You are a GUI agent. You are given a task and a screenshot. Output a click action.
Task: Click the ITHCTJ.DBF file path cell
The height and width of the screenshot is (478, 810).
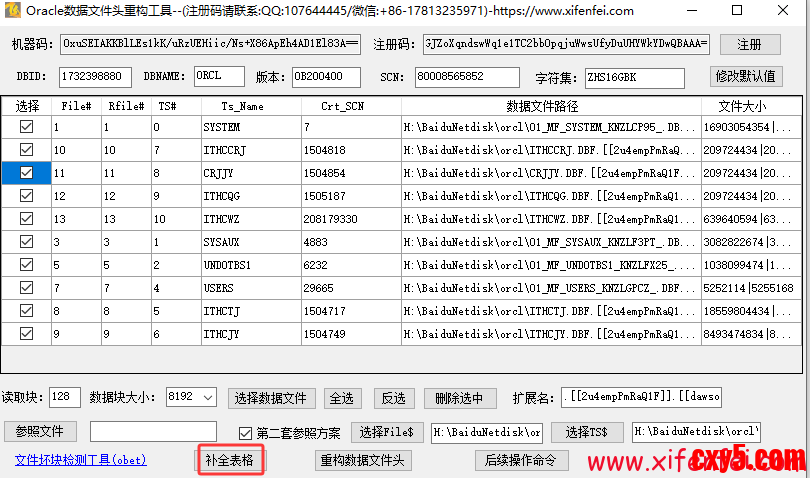click(551, 311)
